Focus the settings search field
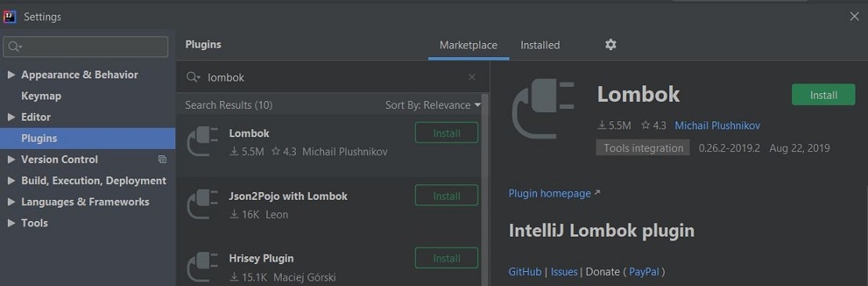 [x=86, y=46]
